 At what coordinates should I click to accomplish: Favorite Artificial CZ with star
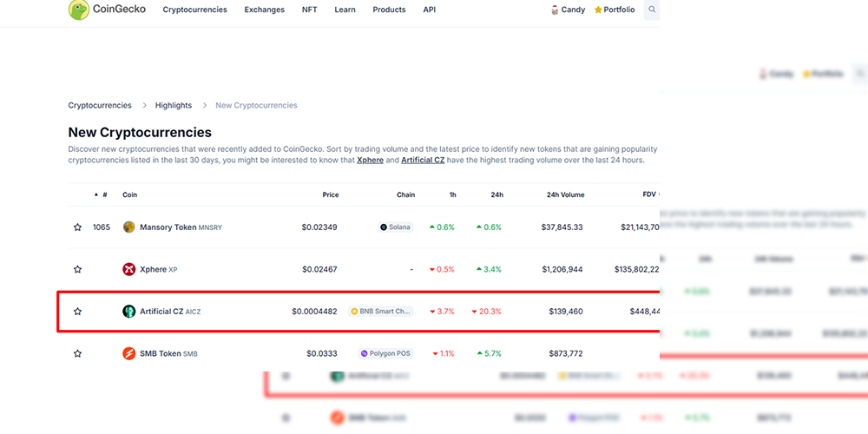77,312
